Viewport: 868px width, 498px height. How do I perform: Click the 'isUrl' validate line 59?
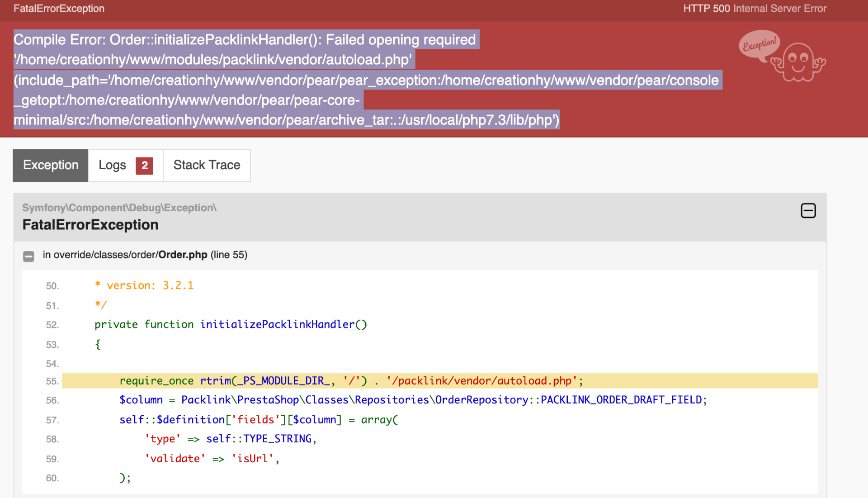click(212, 459)
